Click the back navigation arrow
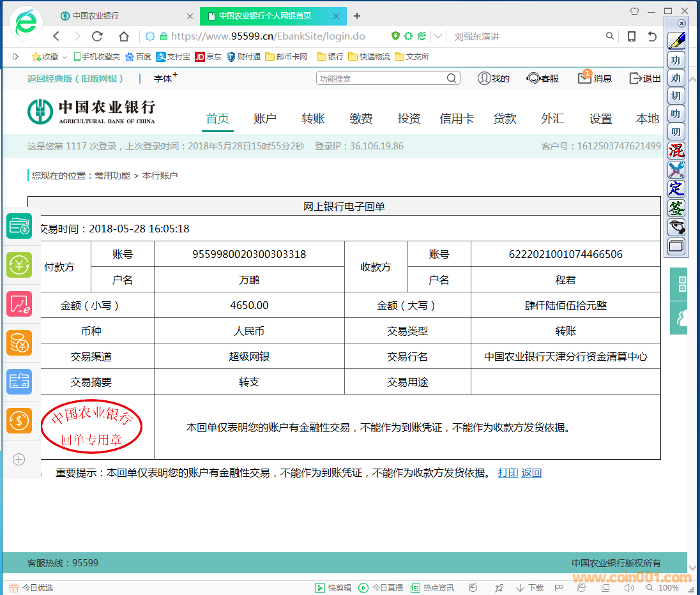 click(x=56, y=36)
